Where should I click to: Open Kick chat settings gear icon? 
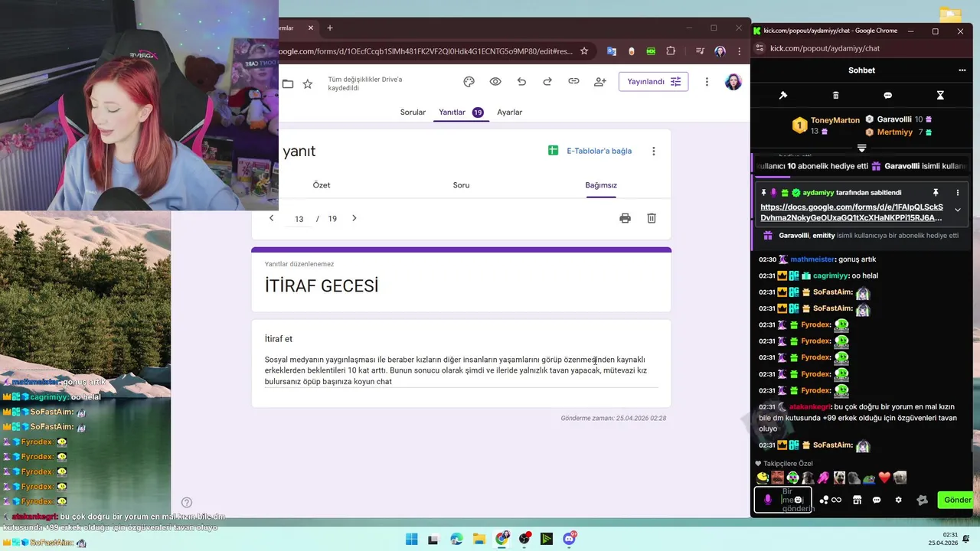click(x=898, y=500)
